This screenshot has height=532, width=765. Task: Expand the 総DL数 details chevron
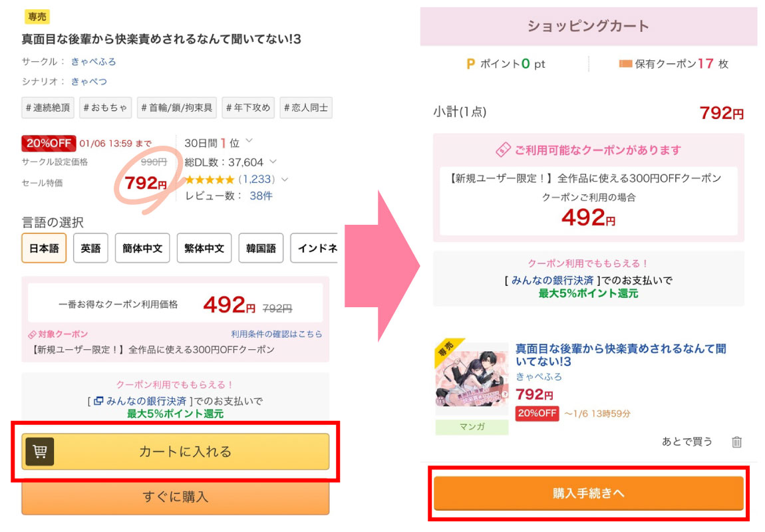point(273,162)
